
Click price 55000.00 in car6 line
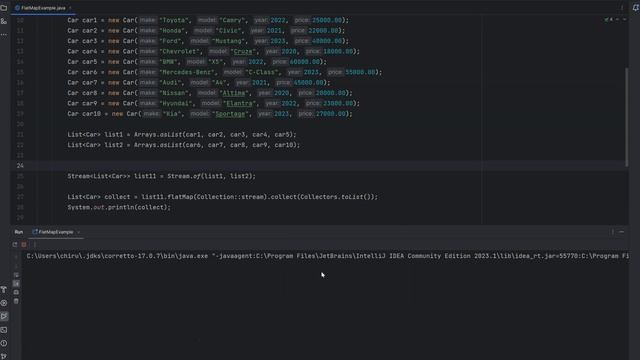click(360, 72)
